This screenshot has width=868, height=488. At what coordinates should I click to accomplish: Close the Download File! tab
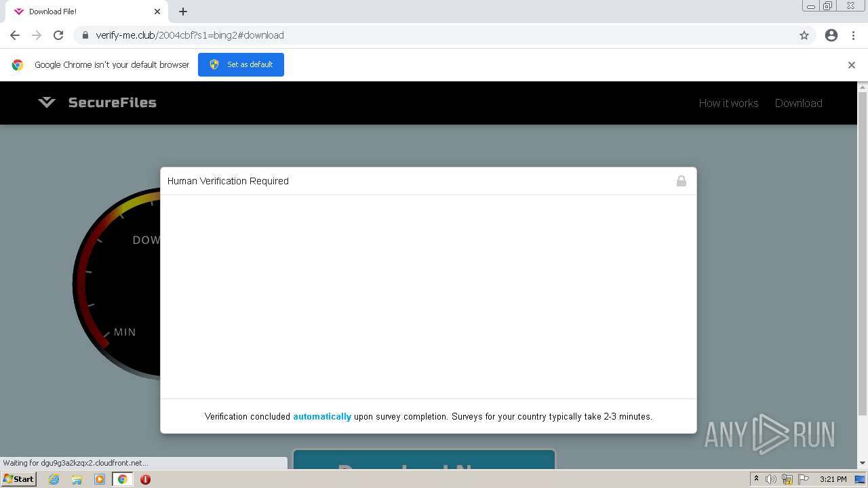tap(157, 12)
